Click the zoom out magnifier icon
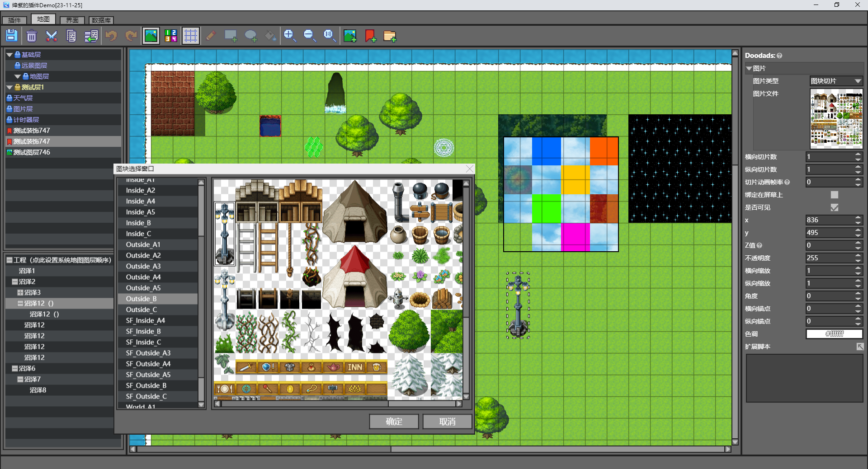868x469 pixels. 310,36
